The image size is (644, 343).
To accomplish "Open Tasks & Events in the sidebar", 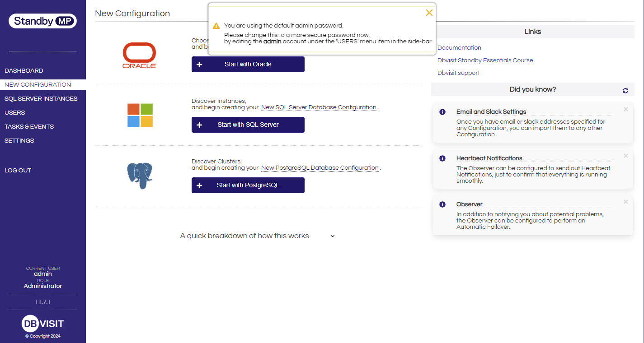I will point(29,127).
